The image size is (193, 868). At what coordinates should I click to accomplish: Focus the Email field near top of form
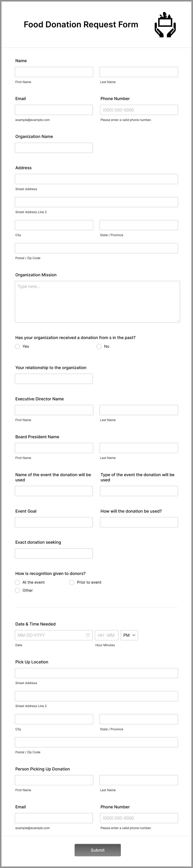(x=54, y=110)
